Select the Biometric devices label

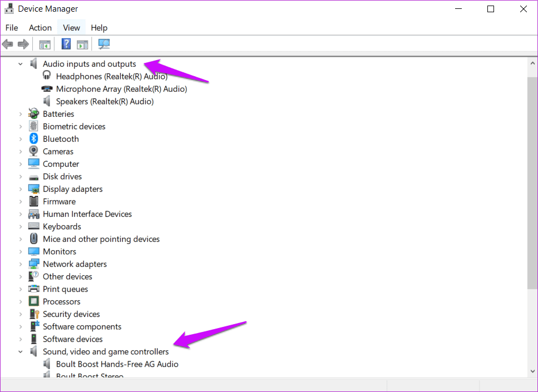click(74, 126)
